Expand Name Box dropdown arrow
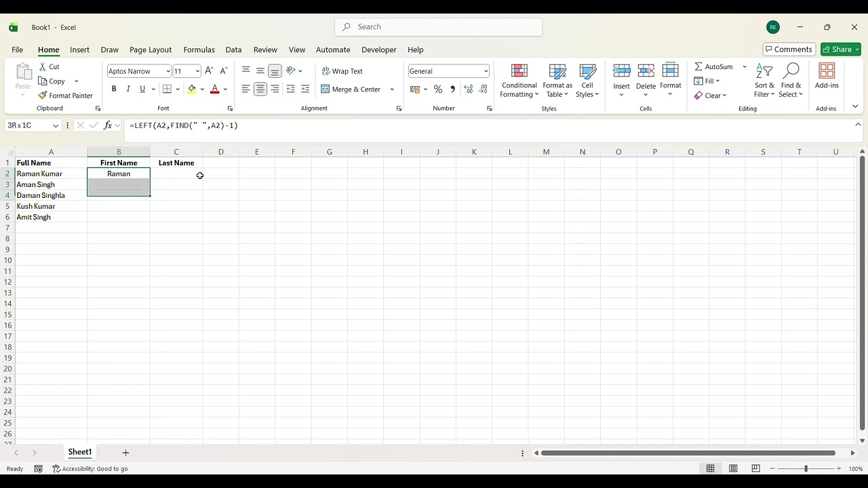Viewport: 868px width, 488px height. tap(56, 125)
